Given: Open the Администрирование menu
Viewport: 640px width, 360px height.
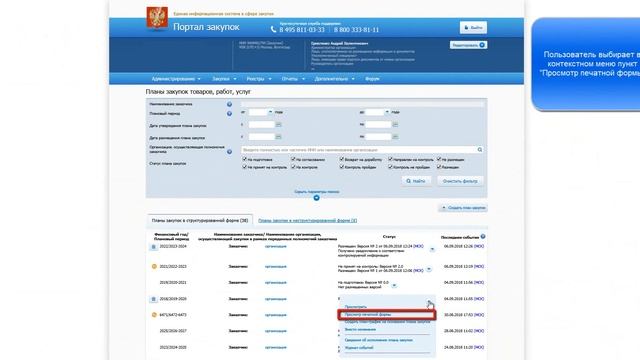Looking at the screenshot, I should pos(176,79).
